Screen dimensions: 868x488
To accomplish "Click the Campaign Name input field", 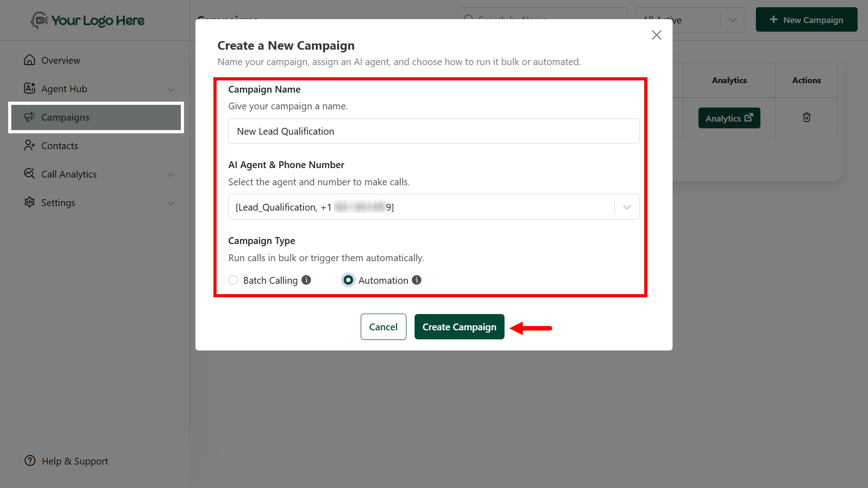I will coord(433,131).
